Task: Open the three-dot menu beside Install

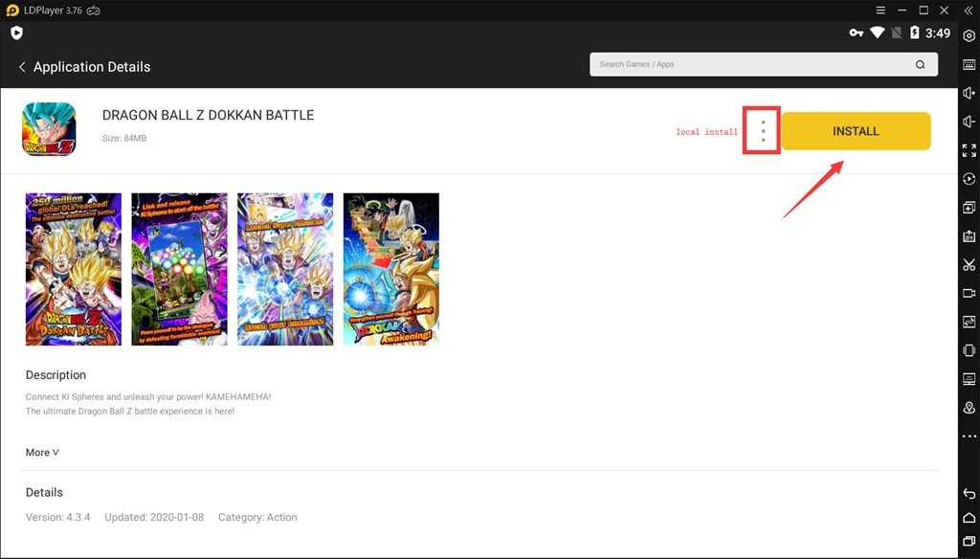Action: 761,131
